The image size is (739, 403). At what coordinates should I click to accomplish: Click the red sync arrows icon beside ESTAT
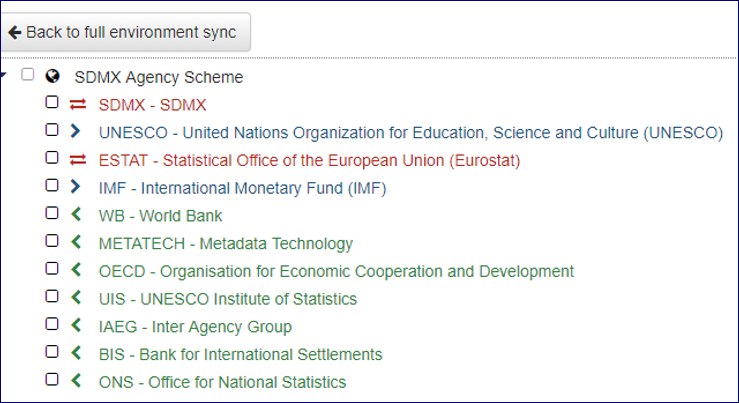pyautogui.click(x=78, y=160)
